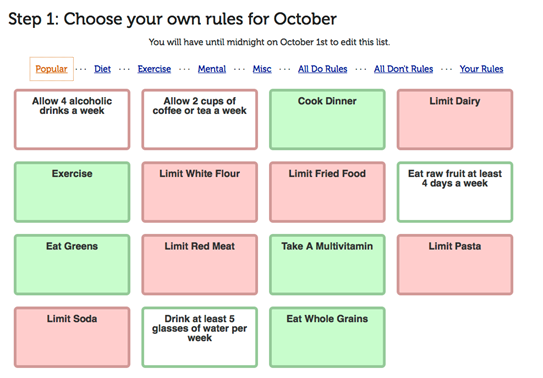Switch to the Exercise category link
This screenshot has width=543, height=378.
click(x=154, y=69)
